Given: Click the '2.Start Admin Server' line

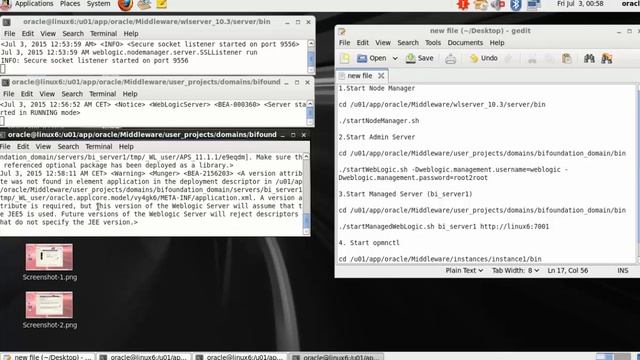Looking at the screenshot, I should tap(377, 137).
